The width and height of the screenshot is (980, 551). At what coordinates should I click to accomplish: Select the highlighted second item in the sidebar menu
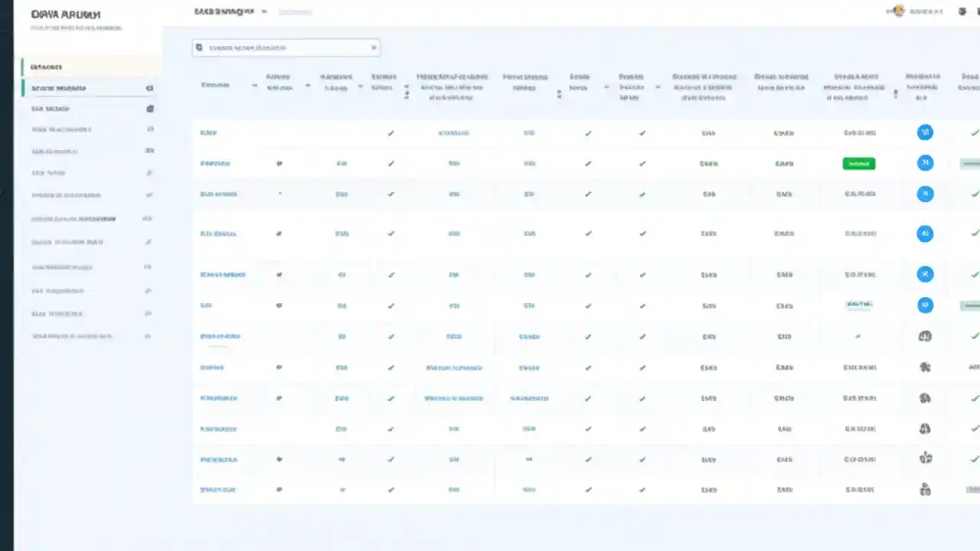59,88
